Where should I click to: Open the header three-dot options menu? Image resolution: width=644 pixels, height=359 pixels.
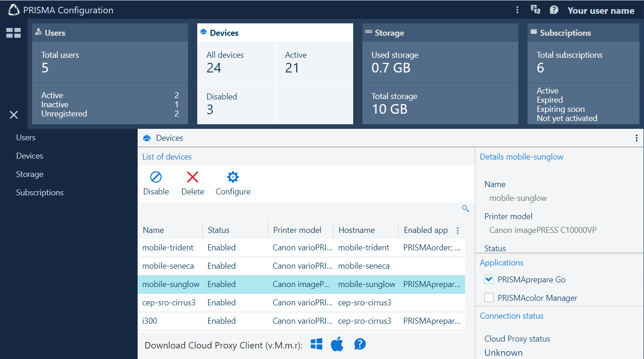(517, 10)
